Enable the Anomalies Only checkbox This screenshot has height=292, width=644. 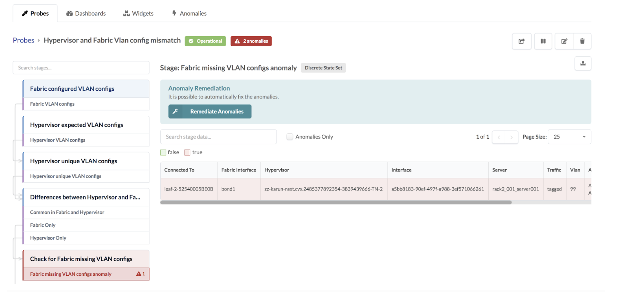pyautogui.click(x=290, y=137)
